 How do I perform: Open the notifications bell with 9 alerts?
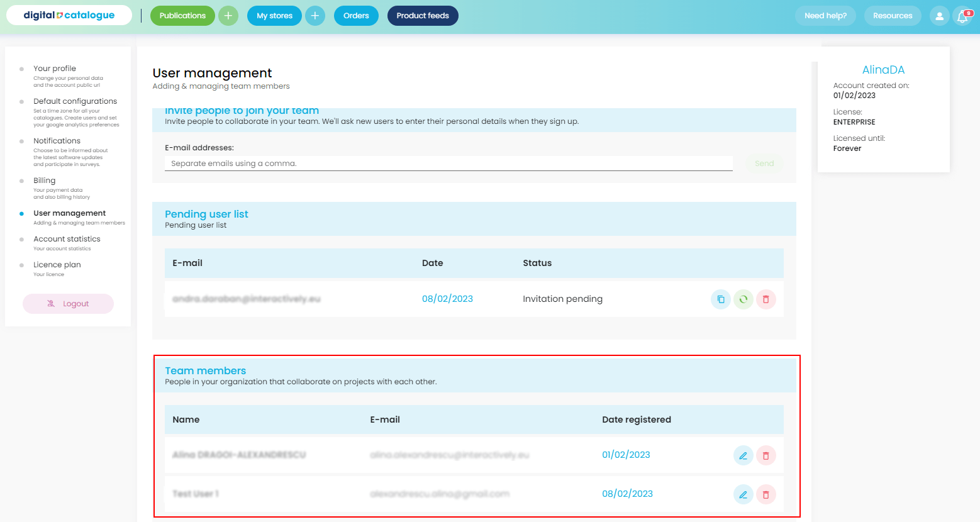click(x=962, y=16)
